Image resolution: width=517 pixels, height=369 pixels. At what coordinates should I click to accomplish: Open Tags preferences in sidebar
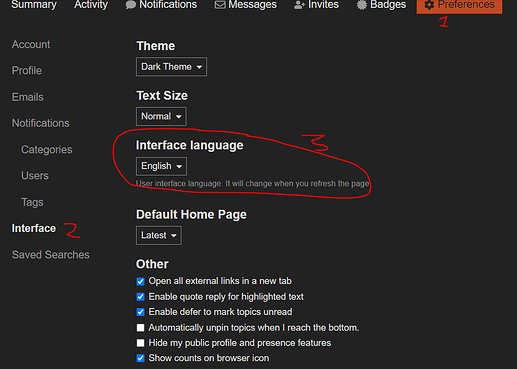(x=32, y=202)
